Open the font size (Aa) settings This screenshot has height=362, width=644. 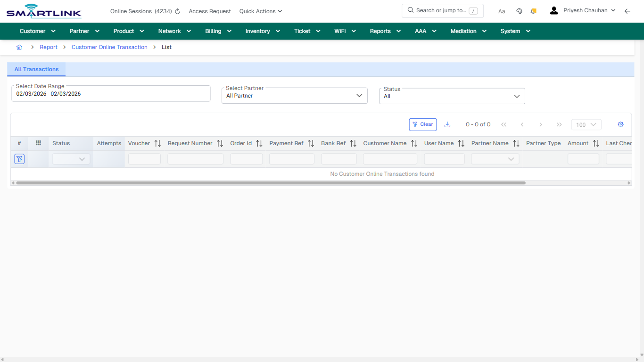click(x=501, y=11)
